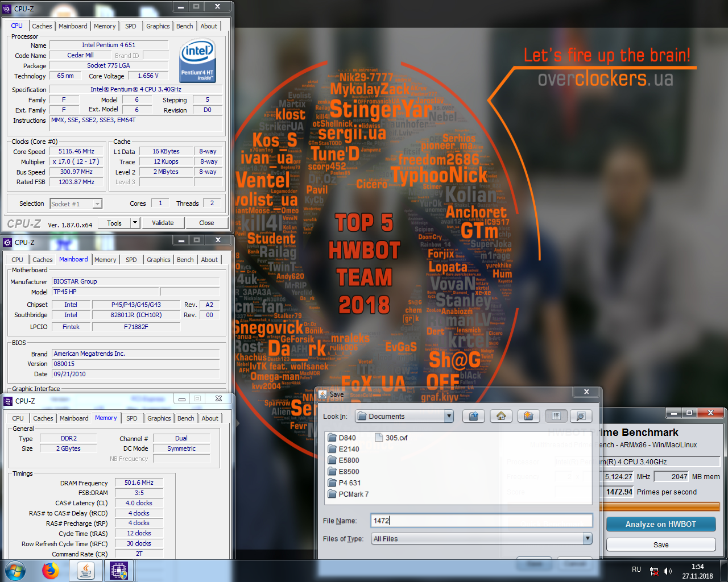The width and height of the screenshot is (728, 582).
Task: Jump to Home folder in Save dialog
Action: pyautogui.click(x=501, y=416)
